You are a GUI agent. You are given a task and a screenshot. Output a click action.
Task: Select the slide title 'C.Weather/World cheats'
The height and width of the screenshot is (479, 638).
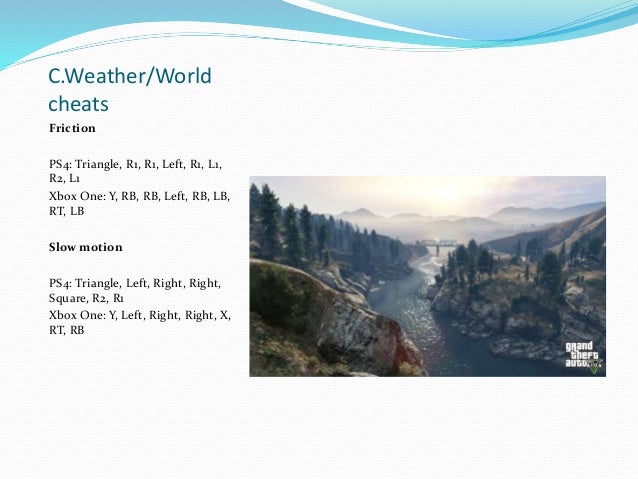(130, 90)
